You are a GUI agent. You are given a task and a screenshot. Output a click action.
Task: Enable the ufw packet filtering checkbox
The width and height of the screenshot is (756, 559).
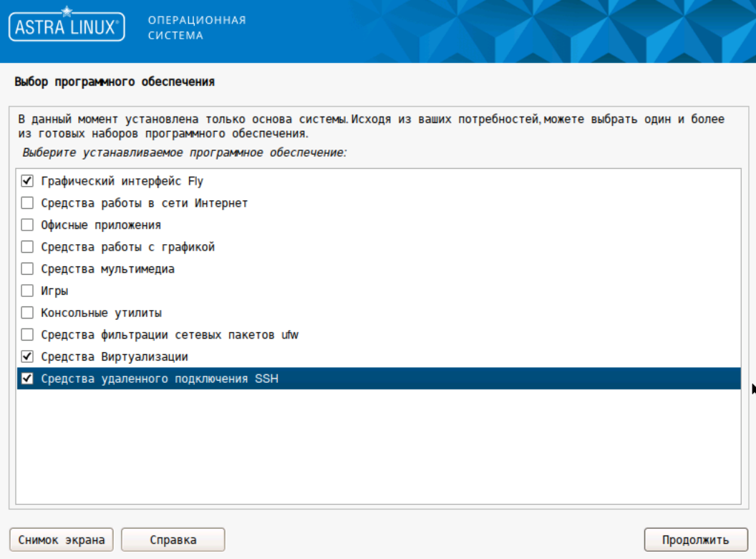27,335
